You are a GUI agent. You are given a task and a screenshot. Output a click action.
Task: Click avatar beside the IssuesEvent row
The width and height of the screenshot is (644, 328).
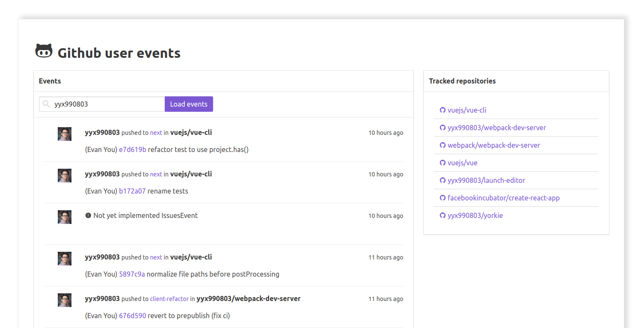tap(65, 217)
